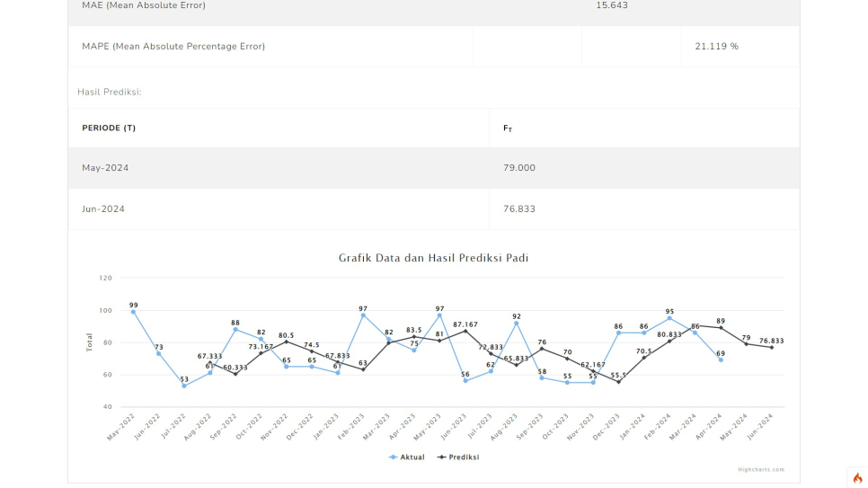Click the 79.000 forecast value cell
Image resolution: width=868 pixels, height=488 pixels.
pyautogui.click(x=519, y=168)
